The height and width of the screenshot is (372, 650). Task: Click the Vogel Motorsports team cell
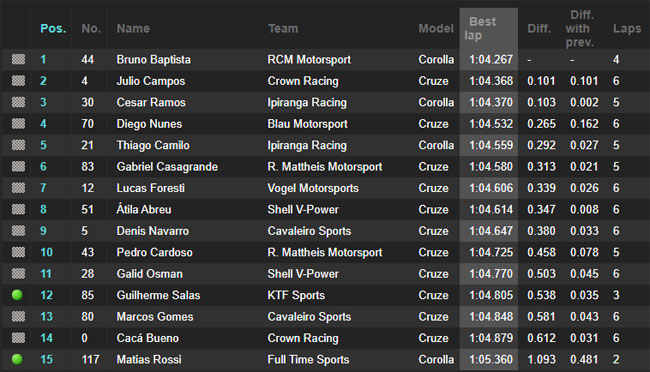pos(313,188)
